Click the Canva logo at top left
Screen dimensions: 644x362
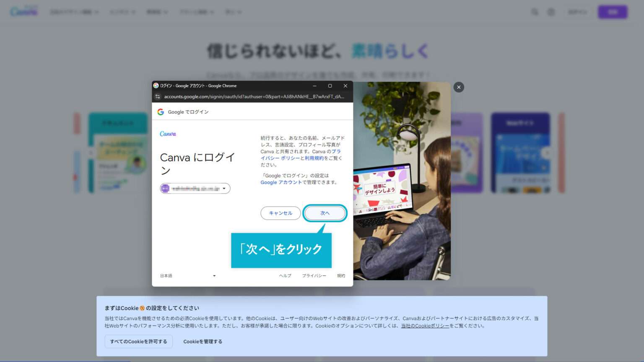tap(24, 12)
